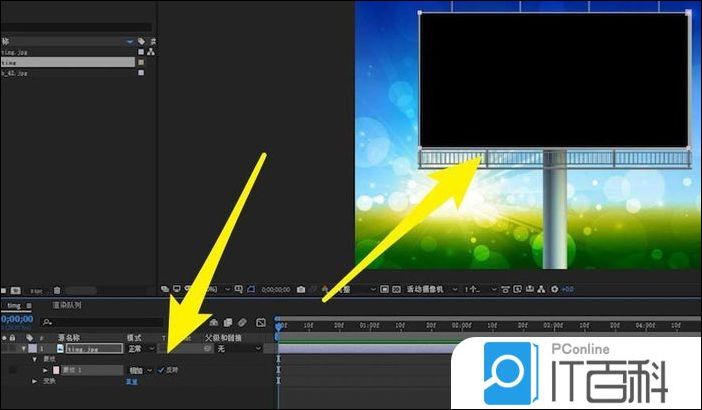Image resolution: width=702 pixels, height=410 pixels.
Task: Click the search icon in timeline search
Action: tap(47, 322)
